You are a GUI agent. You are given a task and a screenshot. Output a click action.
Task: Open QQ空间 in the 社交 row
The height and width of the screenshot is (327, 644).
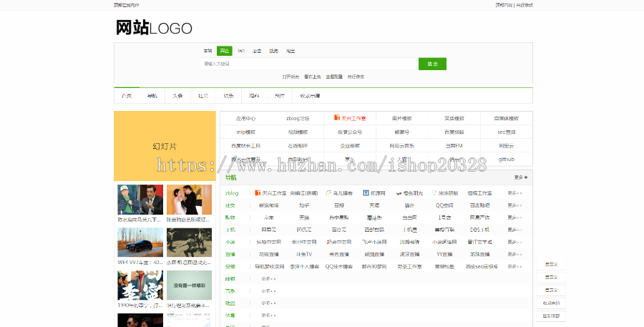pyautogui.click(x=444, y=205)
